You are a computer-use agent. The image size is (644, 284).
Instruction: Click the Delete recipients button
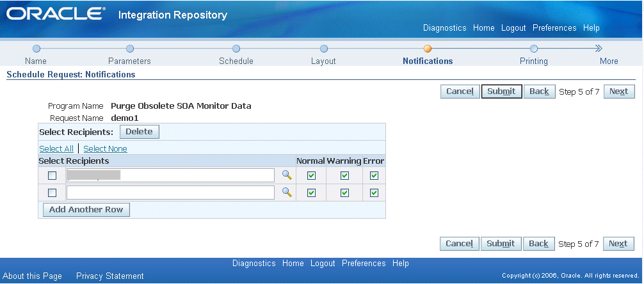[139, 132]
